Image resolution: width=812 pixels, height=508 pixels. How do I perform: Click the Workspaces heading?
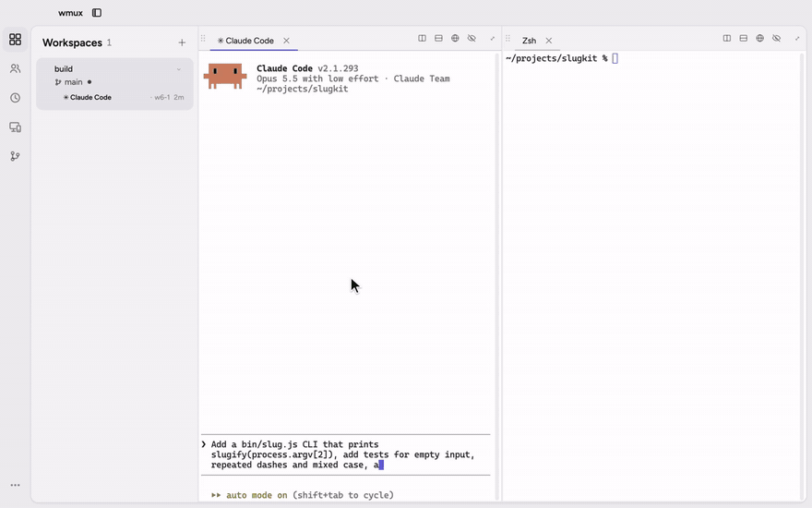coord(72,42)
